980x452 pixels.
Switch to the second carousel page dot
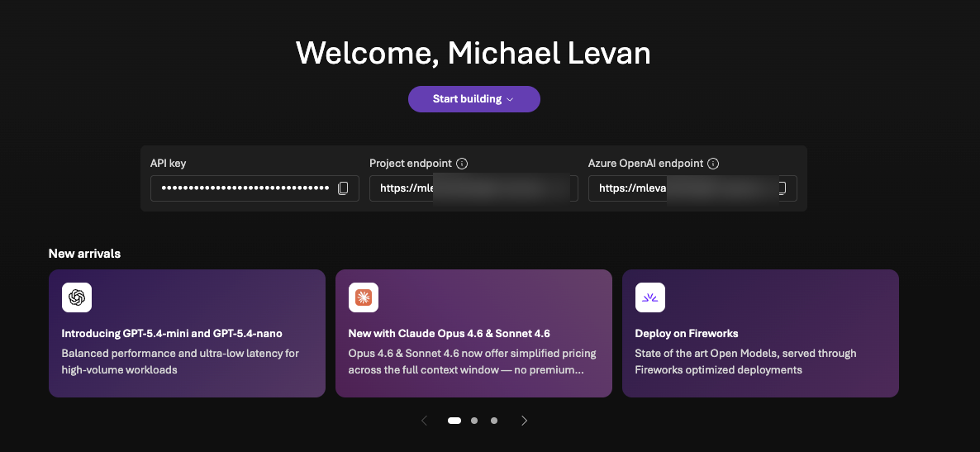[474, 421]
